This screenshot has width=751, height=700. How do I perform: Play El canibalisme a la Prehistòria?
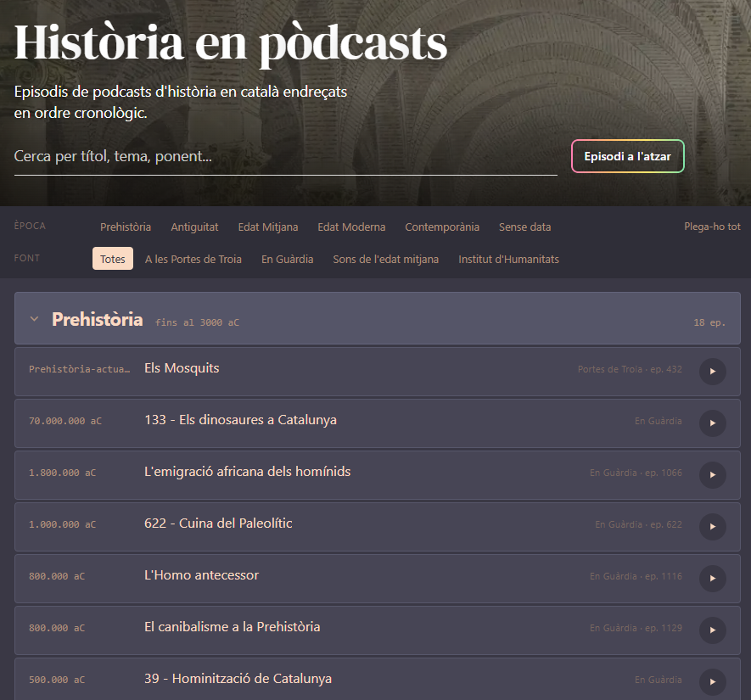click(x=712, y=630)
